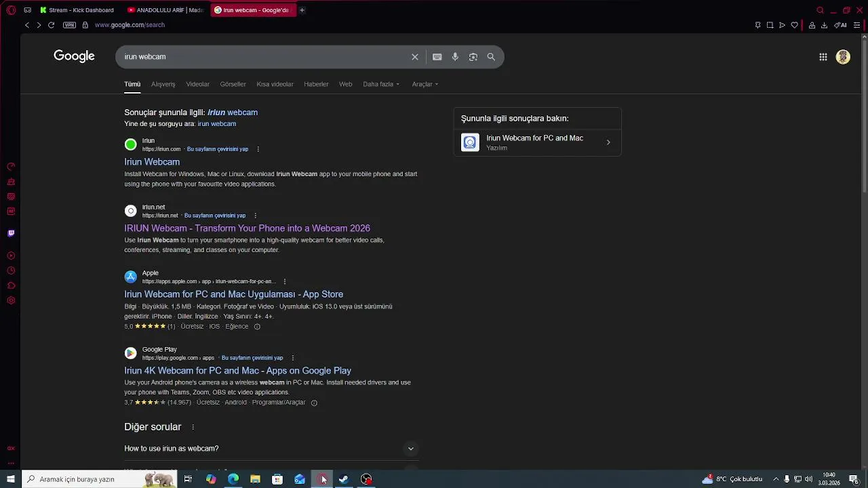Open more options for iriun.com result
Screen dimensions: 868x488
[x=258, y=149]
